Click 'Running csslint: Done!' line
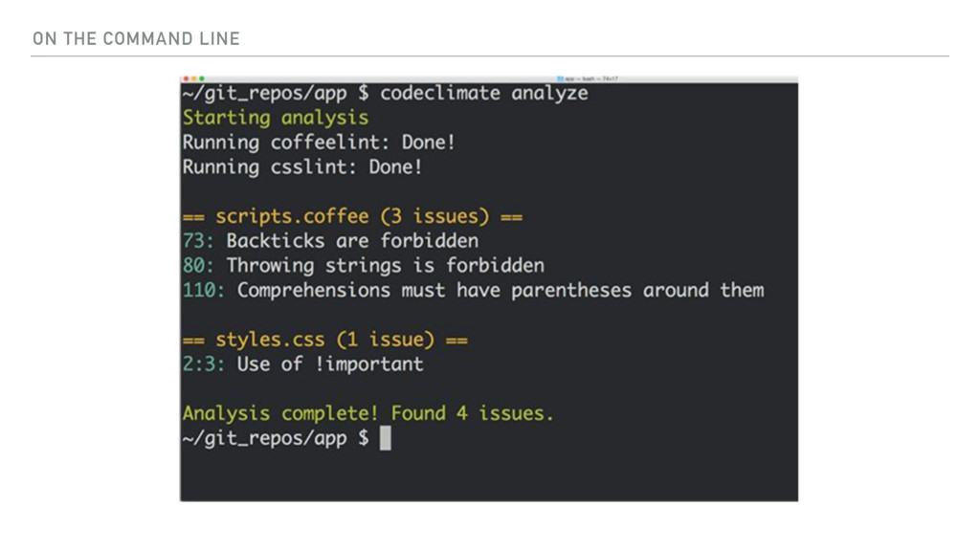This screenshot has height=551, width=980. tap(302, 166)
